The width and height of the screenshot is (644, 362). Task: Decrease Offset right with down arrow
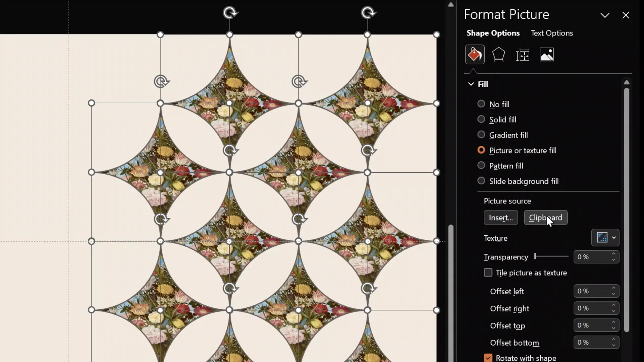[x=613, y=311]
